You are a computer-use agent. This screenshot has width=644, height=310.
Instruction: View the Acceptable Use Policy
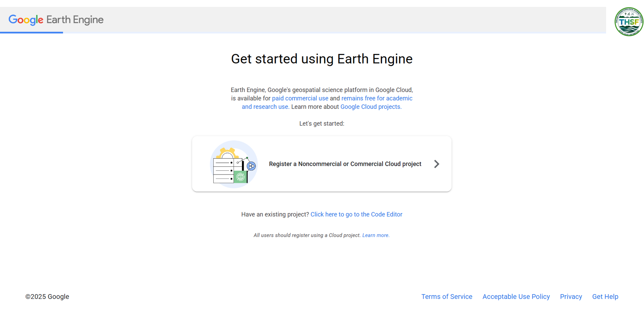point(516,297)
